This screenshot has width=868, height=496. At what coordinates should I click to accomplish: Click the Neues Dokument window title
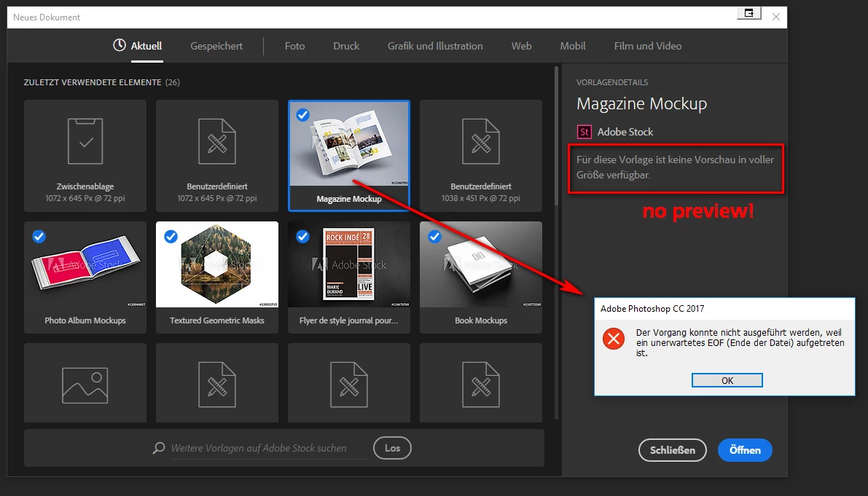(47, 17)
